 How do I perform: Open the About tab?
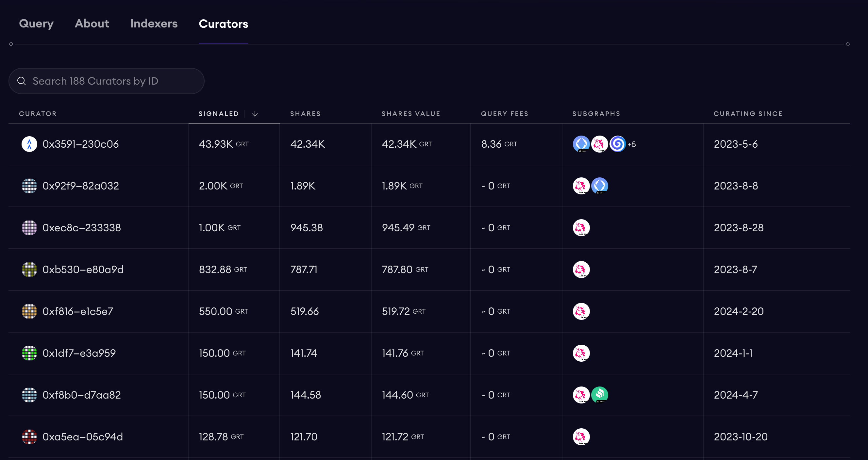tap(92, 24)
